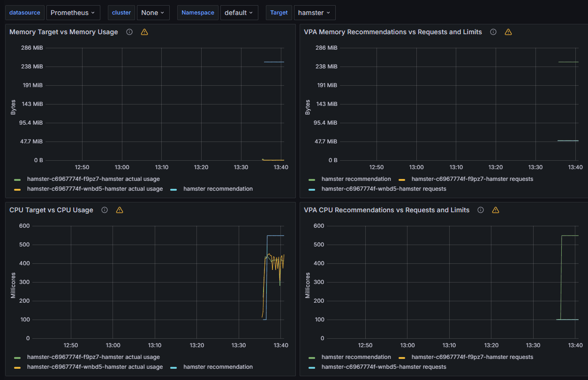588x380 pixels.
Task: Toggle hamster recommendation series in Memory Target legend
Action: 218,189
